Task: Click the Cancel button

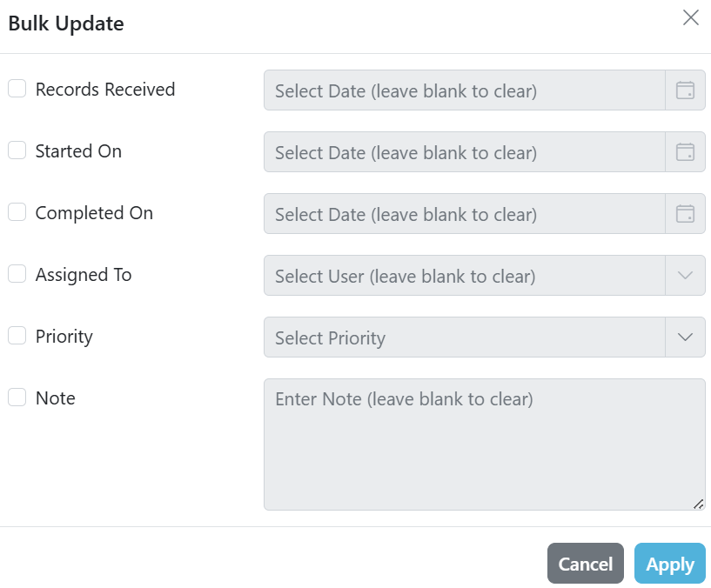Action: [586, 564]
